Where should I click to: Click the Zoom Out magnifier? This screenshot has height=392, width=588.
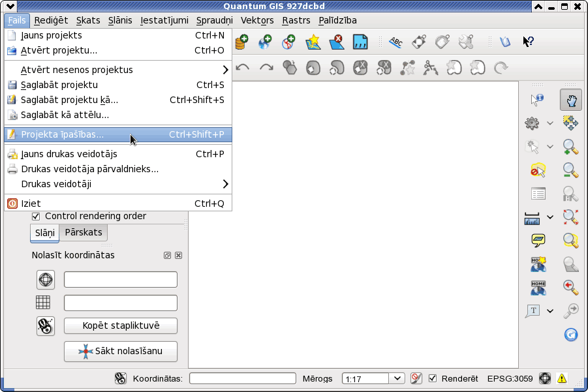pos(570,170)
